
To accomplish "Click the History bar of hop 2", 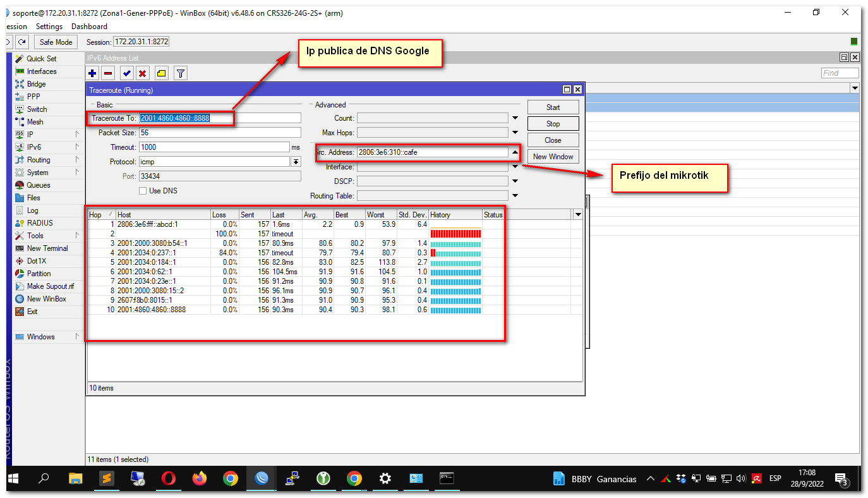I will [455, 234].
